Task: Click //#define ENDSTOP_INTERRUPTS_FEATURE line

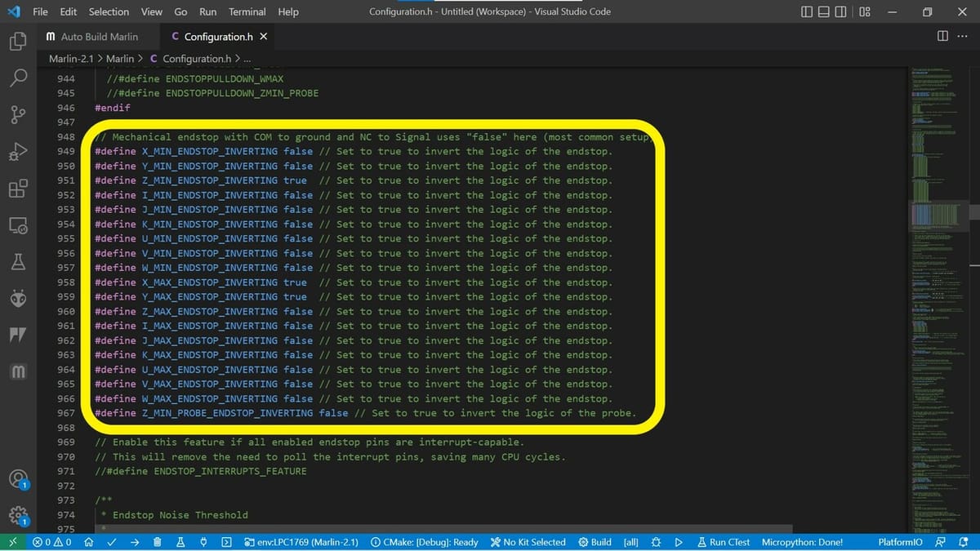Action: pos(201,471)
